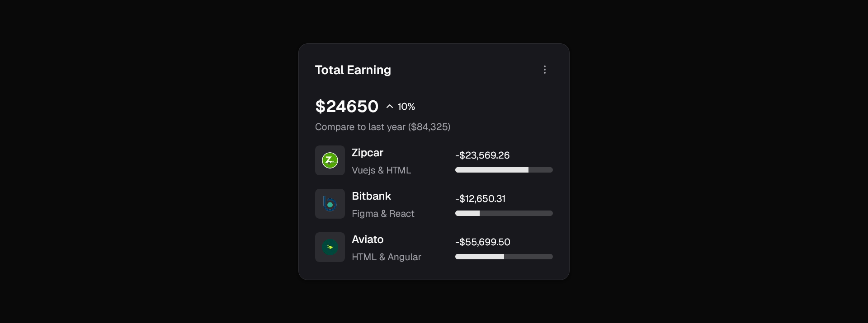Click the -$12,650.31 Bitbank amount

[x=480, y=199]
